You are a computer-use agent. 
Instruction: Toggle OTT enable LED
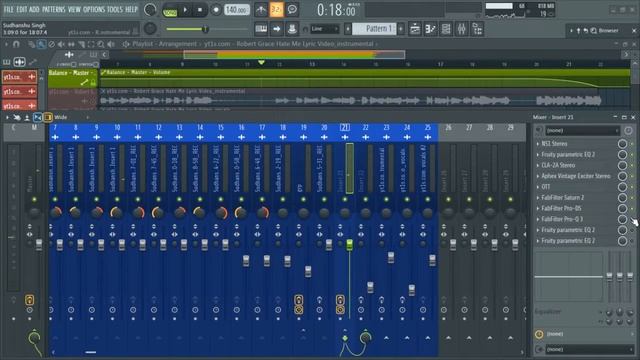tap(632, 187)
